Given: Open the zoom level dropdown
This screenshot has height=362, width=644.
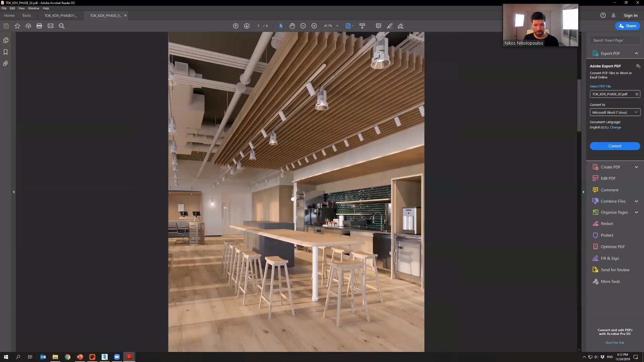Looking at the screenshot, I should (337, 26).
